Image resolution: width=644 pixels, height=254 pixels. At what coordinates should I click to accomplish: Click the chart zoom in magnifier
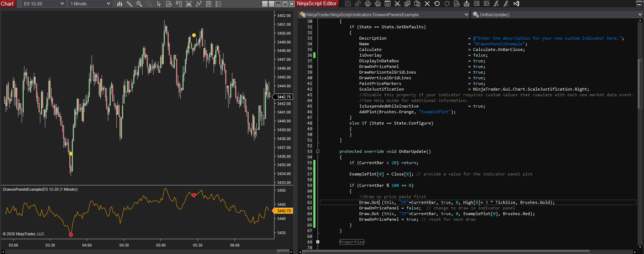[x=139, y=4]
